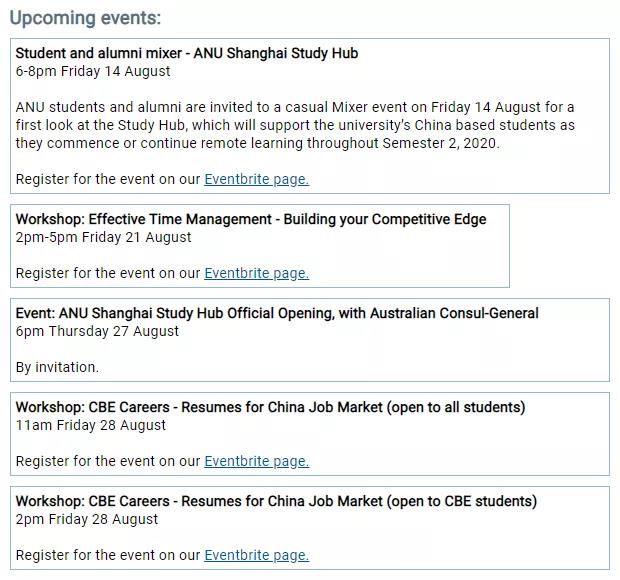The width and height of the screenshot is (620, 580).
Task: Select resume workshop title open to CBE students
Action: (276, 501)
